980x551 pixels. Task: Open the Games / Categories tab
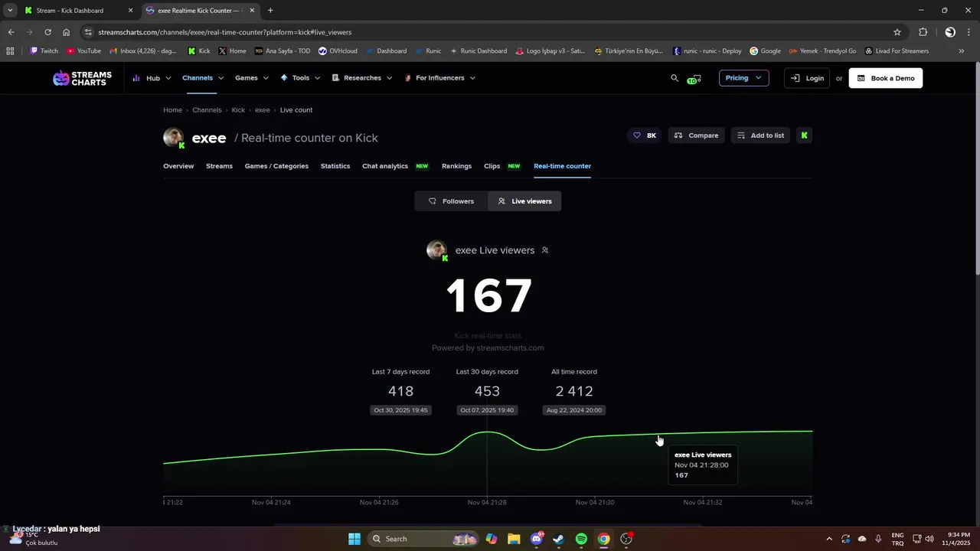click(276, 166)
